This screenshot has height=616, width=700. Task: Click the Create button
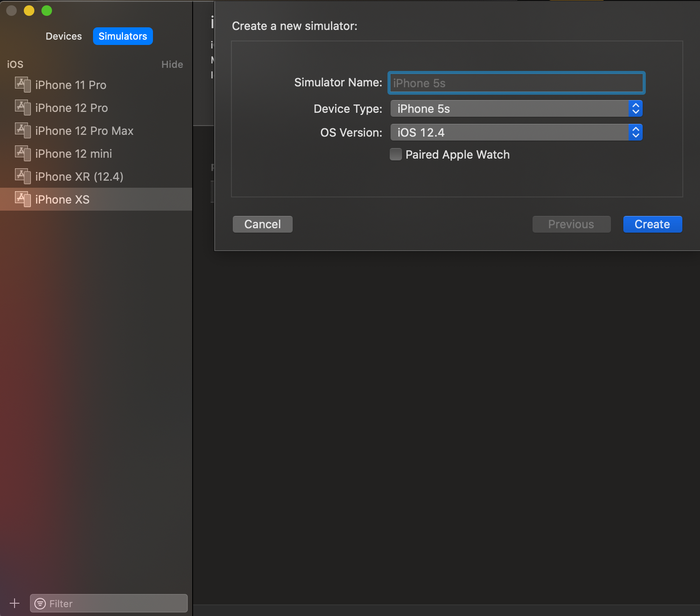coord(652,224)
